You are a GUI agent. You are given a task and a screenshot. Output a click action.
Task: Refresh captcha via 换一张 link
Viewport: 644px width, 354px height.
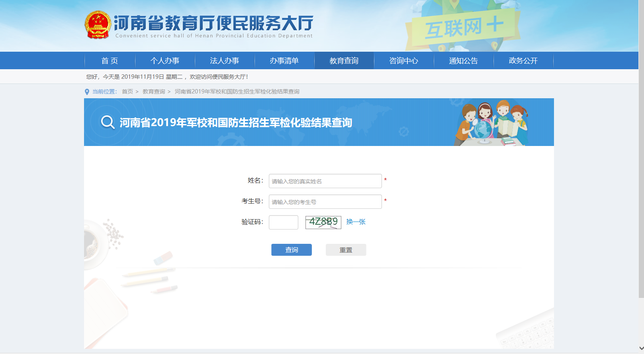pos(356,222)
